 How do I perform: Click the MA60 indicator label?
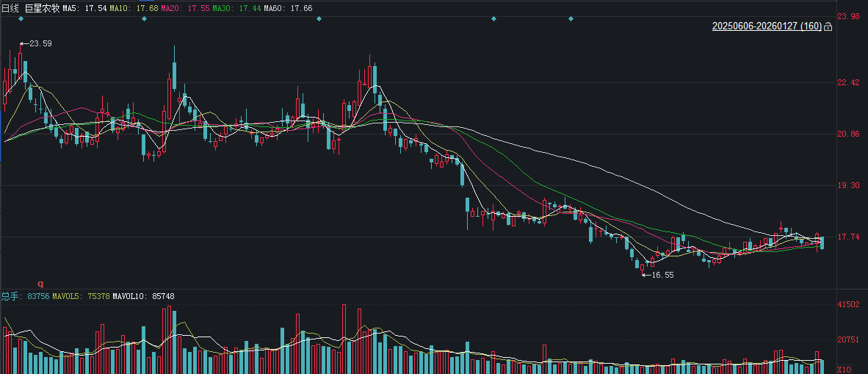pyautogui.click(x=279, y=7)
